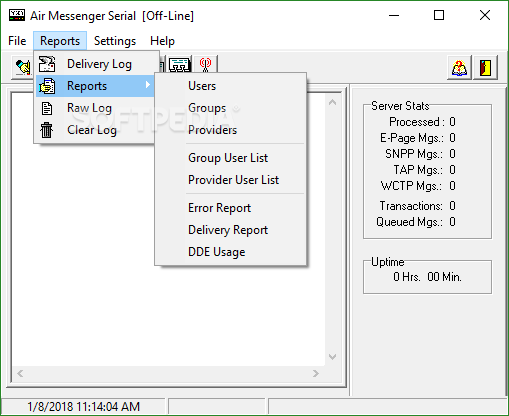Open the help book toolbar icon

tap(459, 67)
